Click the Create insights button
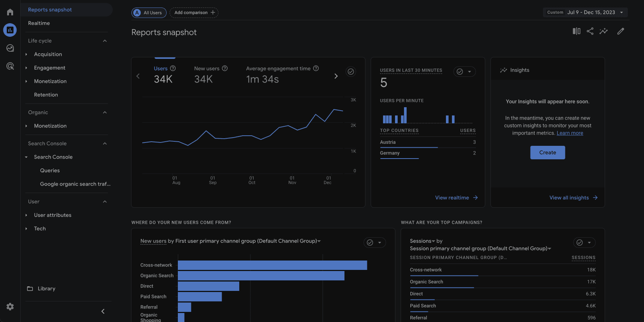 547,153
